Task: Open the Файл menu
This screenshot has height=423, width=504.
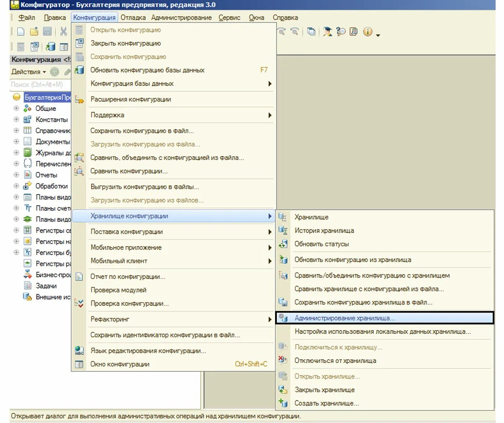Action: (27, 18)
